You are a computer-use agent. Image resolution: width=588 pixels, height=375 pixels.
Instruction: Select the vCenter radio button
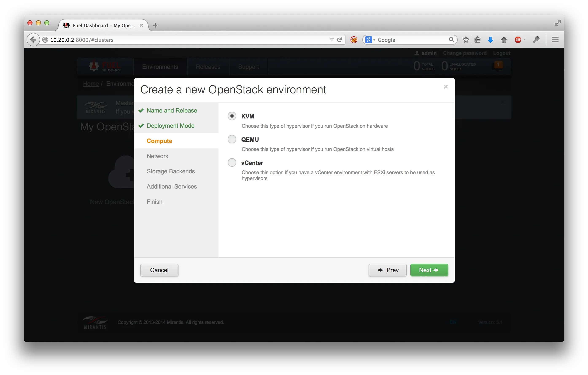coord(232,162)
